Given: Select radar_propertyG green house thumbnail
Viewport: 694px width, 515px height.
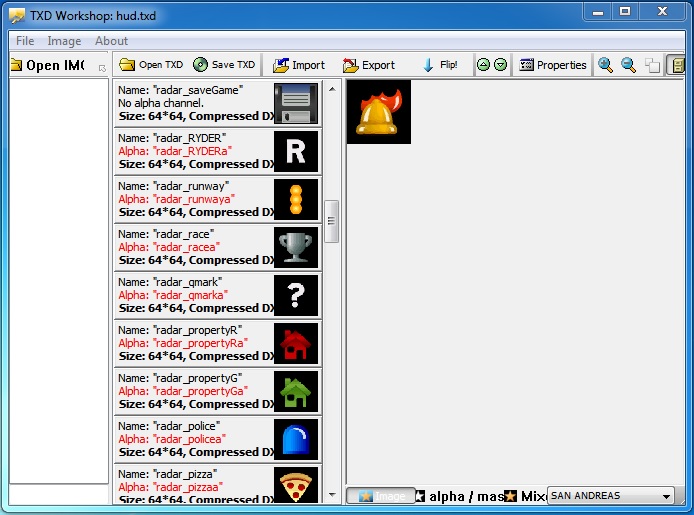Looking at the screenshot, I should click(296, 392).
